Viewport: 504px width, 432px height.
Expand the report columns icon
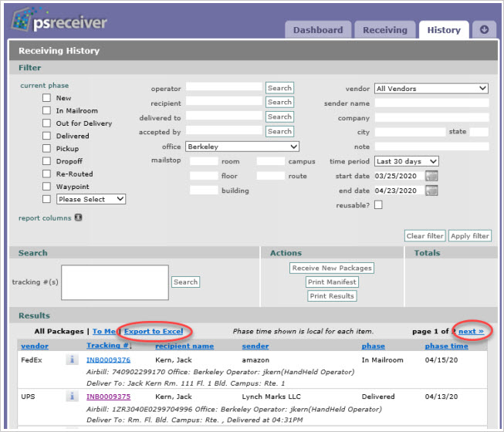point(79,218)
